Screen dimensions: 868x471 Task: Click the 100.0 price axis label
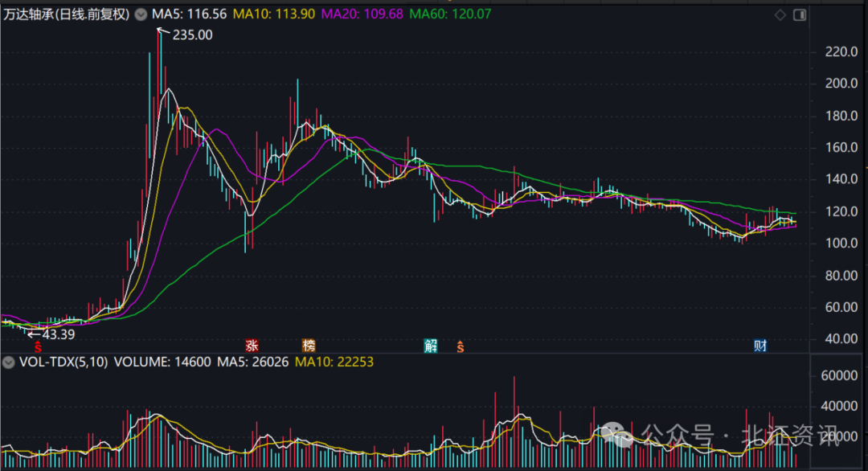[x=841, y=244]
